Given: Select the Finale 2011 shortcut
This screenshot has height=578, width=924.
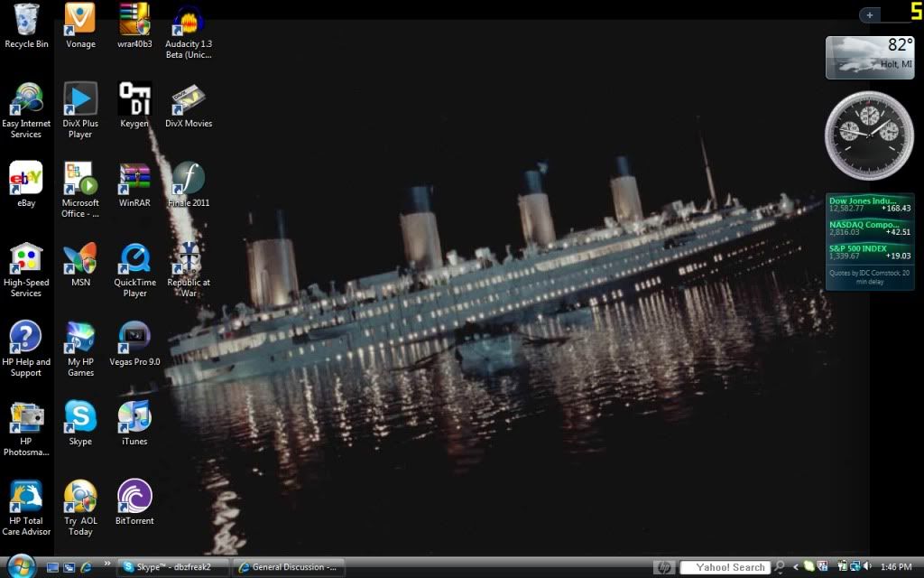Looking at the screenshot, I should (188, 179).
